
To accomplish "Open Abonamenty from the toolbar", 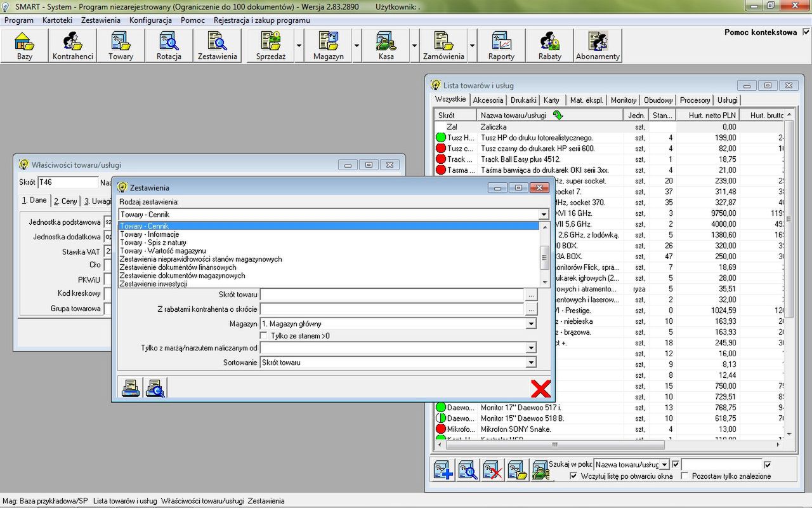I will pyautogui.click(x=598, y=46).
